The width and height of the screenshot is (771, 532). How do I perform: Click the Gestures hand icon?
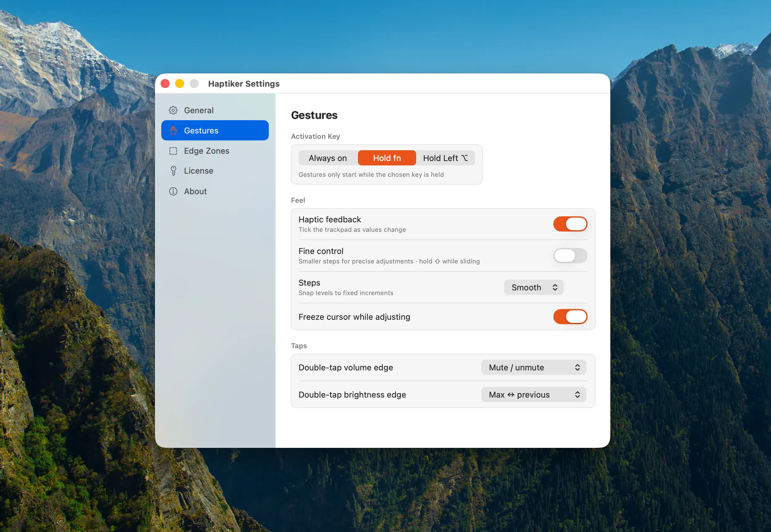click(173, 131)
